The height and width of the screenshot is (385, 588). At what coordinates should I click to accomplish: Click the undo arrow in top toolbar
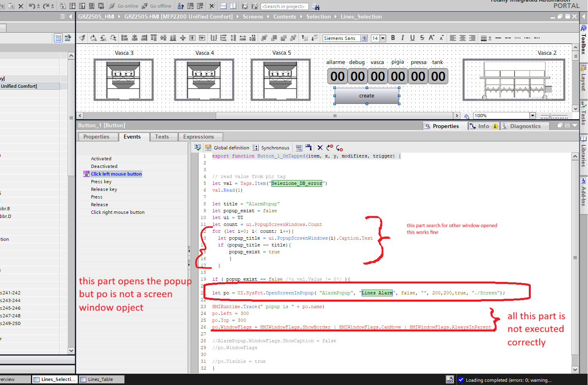[32, 6]
